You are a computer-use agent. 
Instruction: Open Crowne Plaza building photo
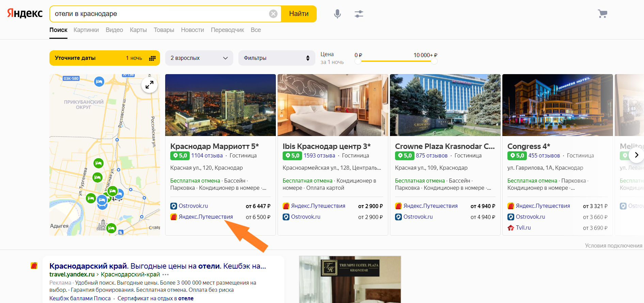445,105
